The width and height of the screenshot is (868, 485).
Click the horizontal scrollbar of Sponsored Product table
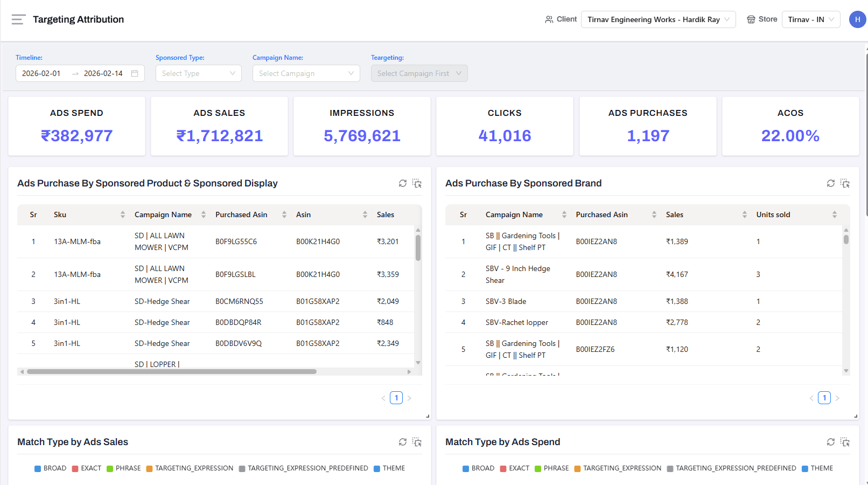[x=171, y=371]
